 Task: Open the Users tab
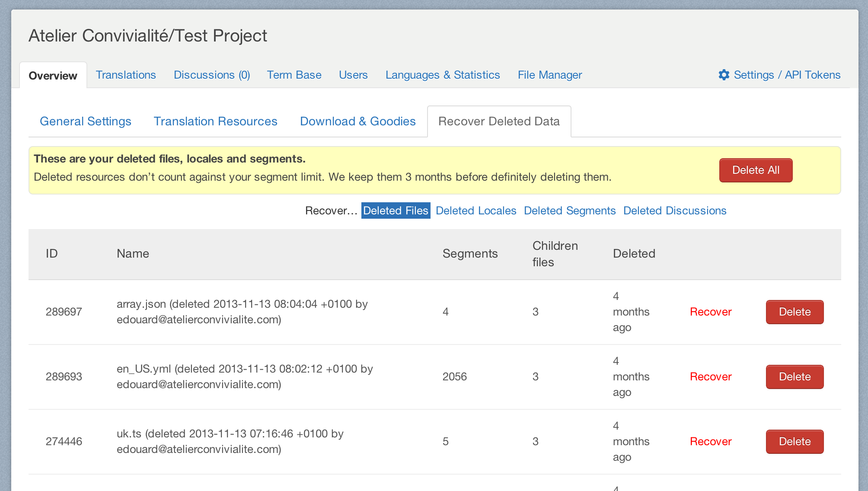(x=353, y=75)
